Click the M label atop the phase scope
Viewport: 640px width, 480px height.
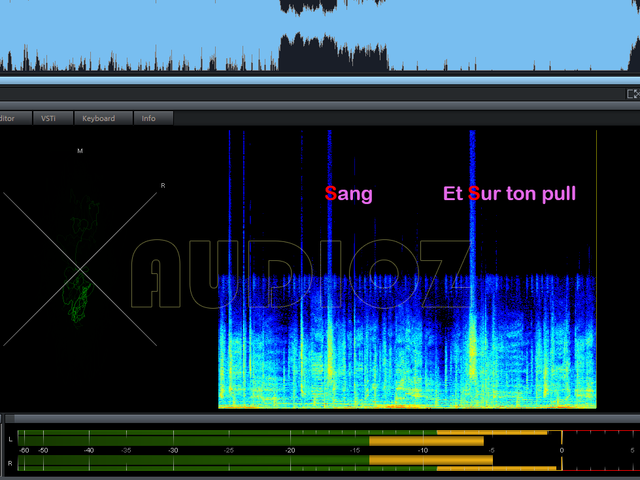point(80,151)
